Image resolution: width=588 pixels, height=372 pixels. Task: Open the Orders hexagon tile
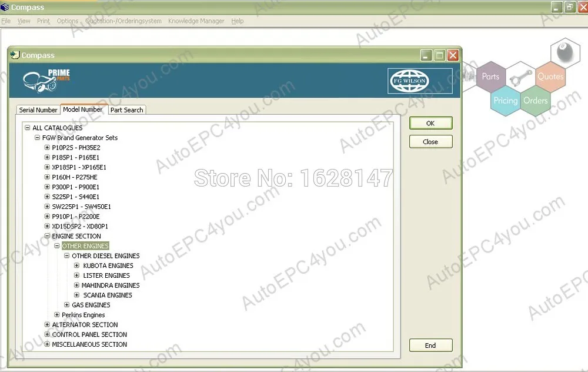pyautogui.click(x=536, y=101)
